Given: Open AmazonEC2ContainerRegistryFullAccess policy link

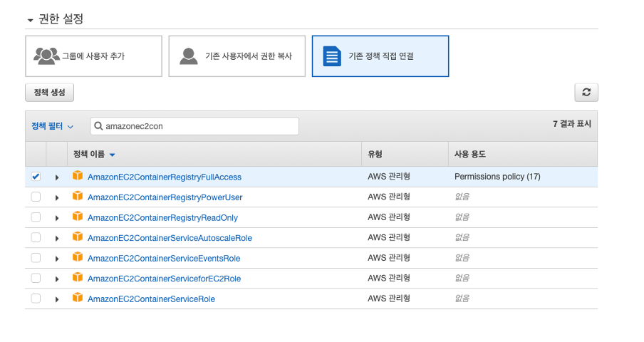Looking at the screenshot, I should pyautogui.click(x=165, y=177).
